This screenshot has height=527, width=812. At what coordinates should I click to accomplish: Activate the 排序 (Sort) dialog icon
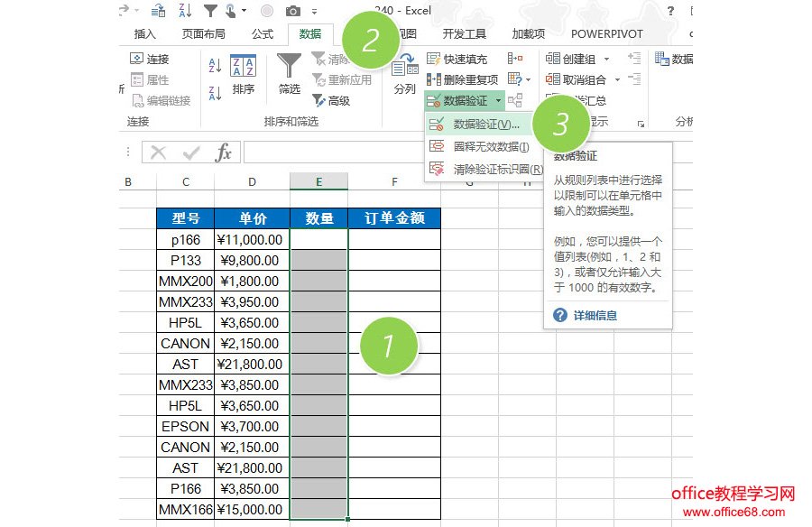245,69
